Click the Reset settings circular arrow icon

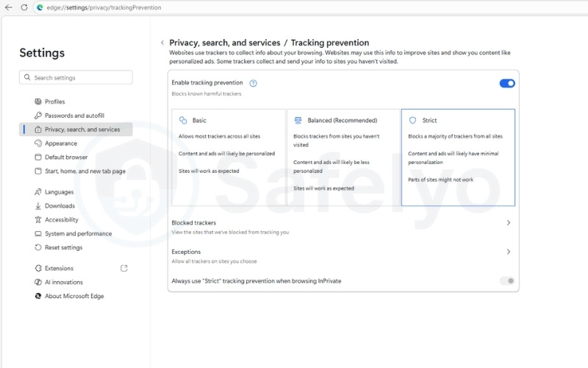[38, 247]
